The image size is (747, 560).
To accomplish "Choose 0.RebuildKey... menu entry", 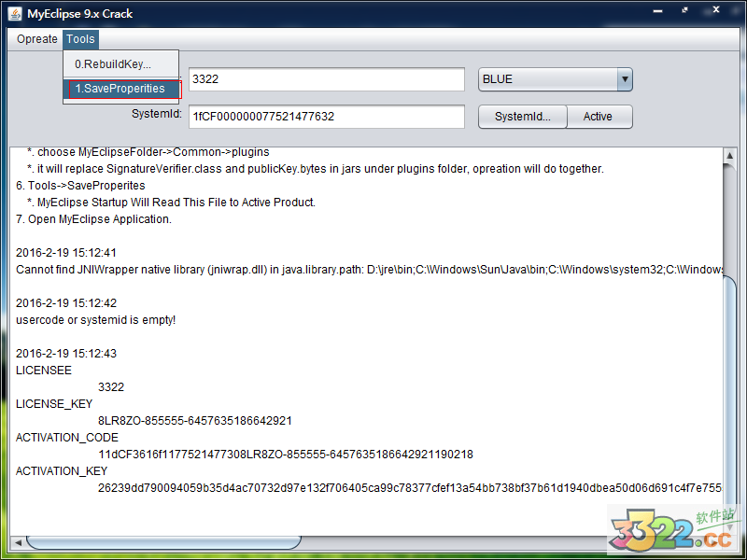I will click(121, 64).
